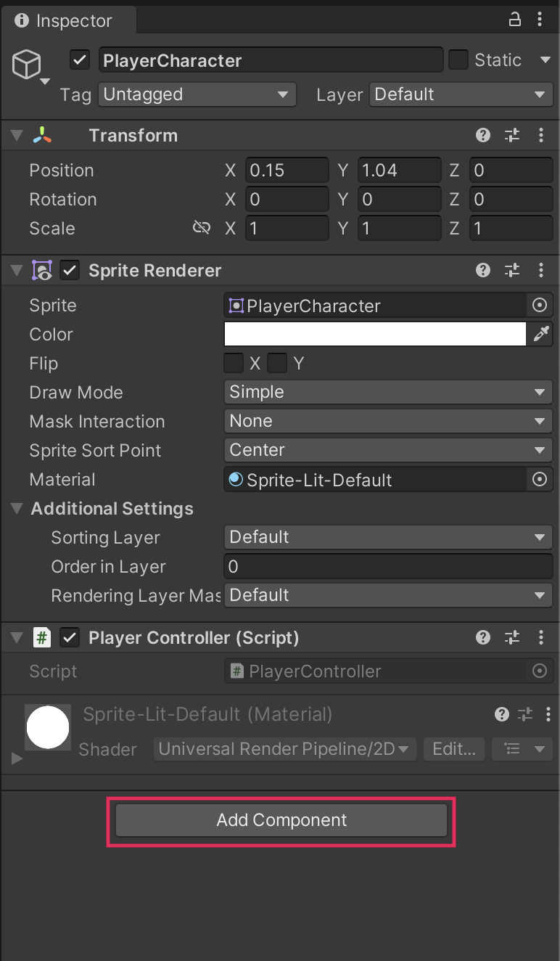Click Player Controller three-dot menu icon
The image size is (560, 961).
(x=541, y=638)
